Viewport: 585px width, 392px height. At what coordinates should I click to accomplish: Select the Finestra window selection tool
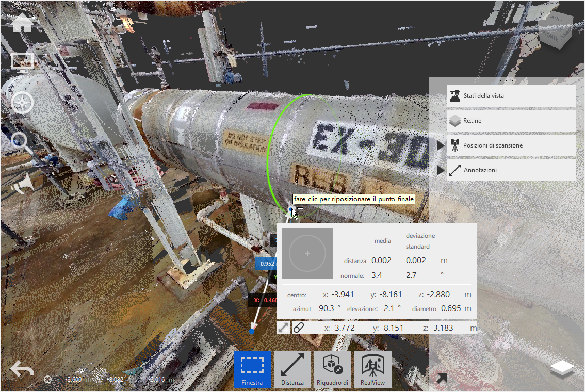(x=252, y=369)
